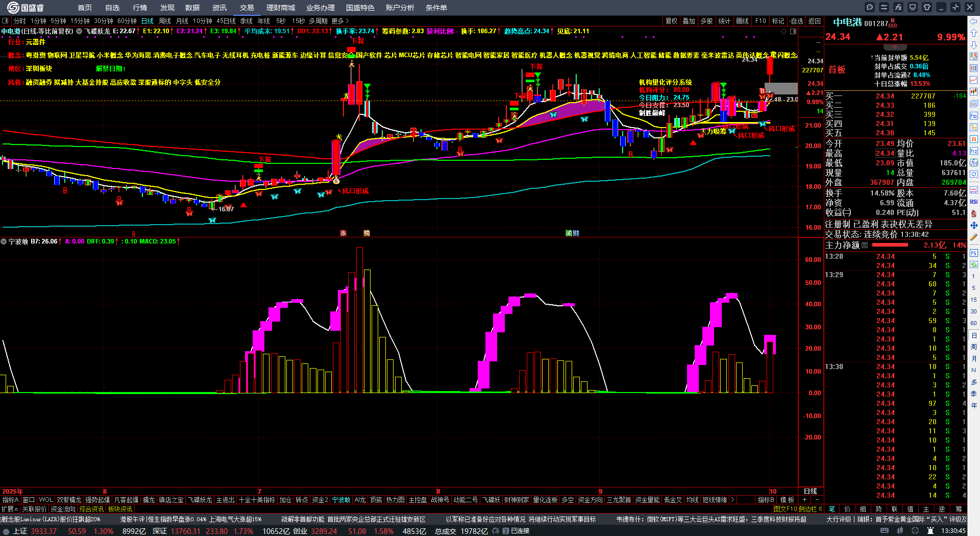
Task: Switch to the 周线 weekly period tab
Action: click(165, 21)
